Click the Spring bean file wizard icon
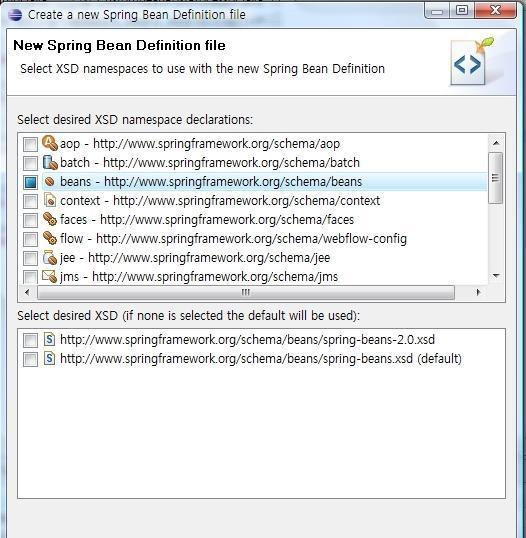The image size is (526, 538). 472,61
